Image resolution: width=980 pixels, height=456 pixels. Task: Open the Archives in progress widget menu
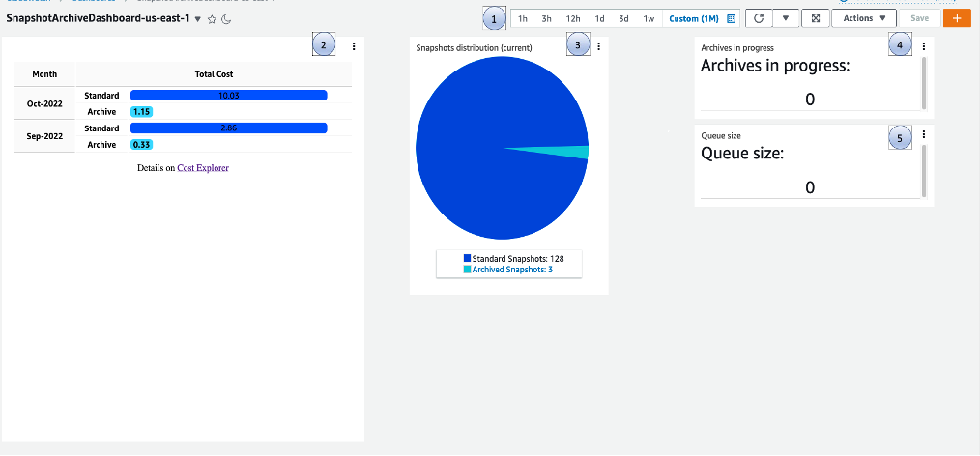tap(924, 46)
